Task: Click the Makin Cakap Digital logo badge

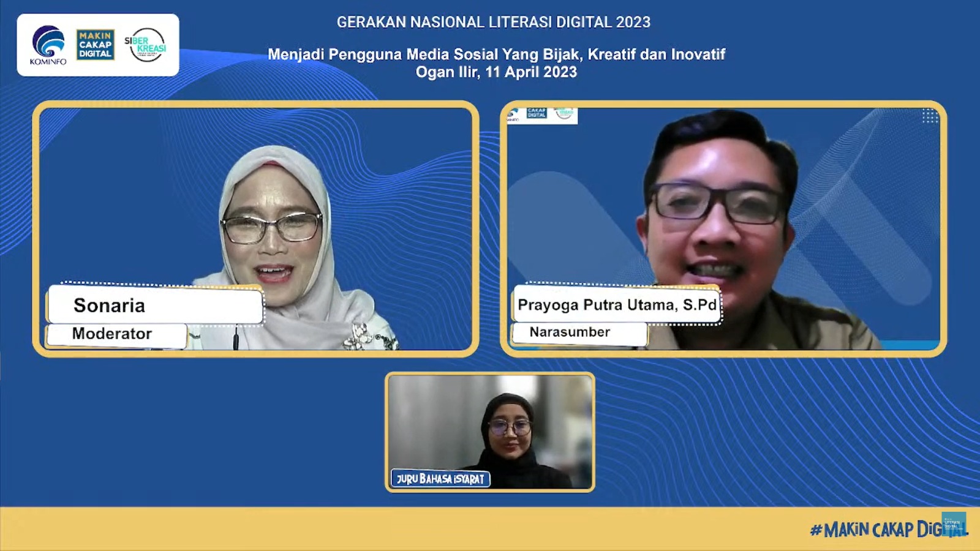Action: (95, 45)
